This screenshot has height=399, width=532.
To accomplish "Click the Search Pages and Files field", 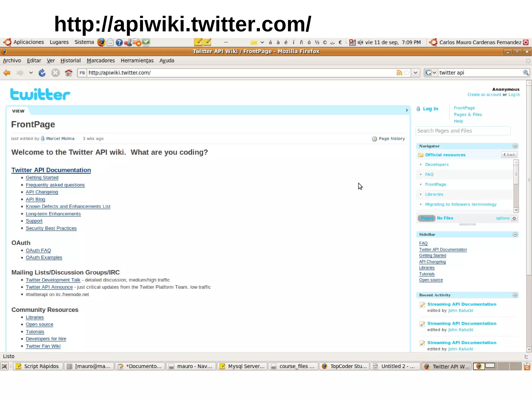I will tap(463, 131).
